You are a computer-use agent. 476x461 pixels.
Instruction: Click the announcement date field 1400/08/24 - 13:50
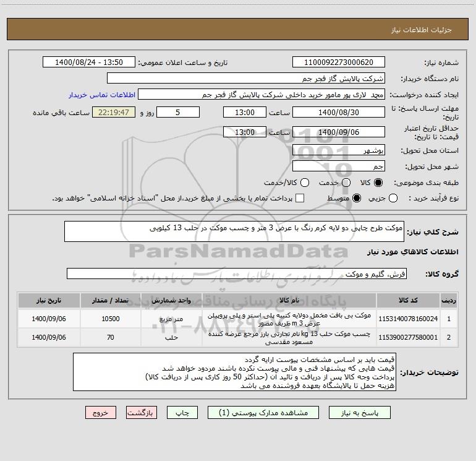[x=89, y=62]
